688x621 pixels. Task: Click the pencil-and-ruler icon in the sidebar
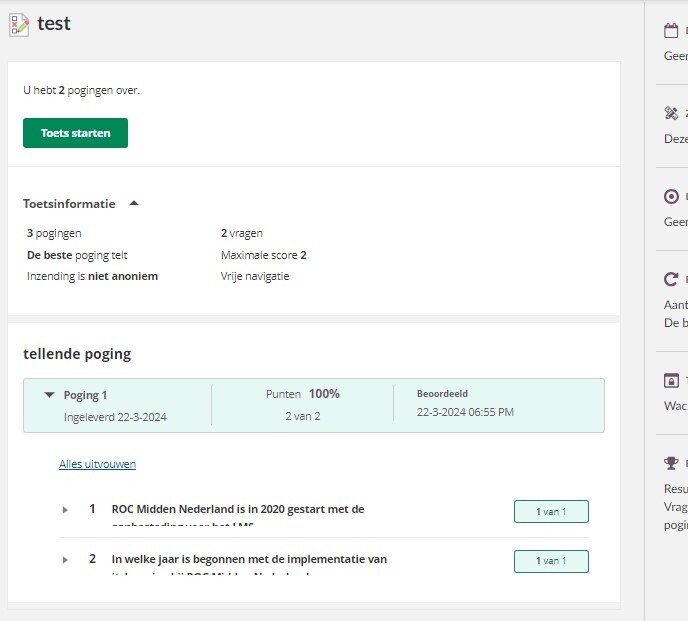coord(671,114)
